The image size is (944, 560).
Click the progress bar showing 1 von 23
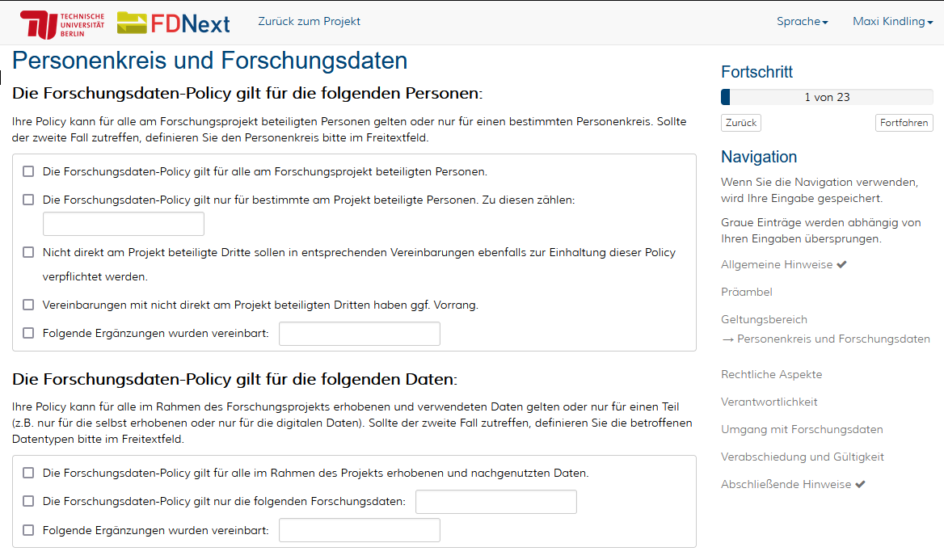(827, 97)
